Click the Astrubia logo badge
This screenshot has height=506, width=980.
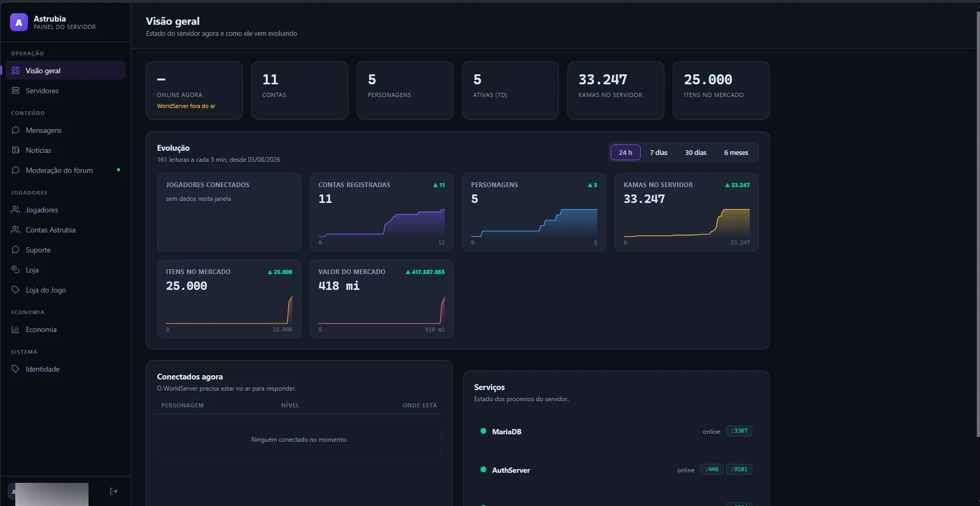19,22
